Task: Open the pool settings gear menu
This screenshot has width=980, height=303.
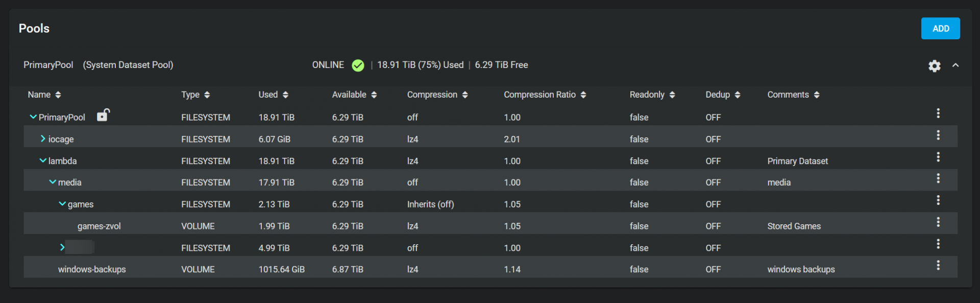Action: pos(934,66)
